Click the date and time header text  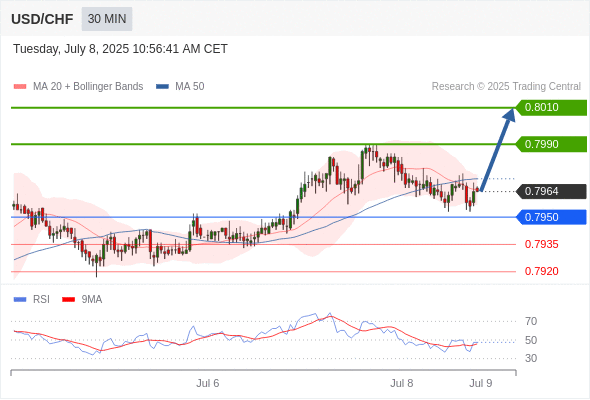coord(120,49)
